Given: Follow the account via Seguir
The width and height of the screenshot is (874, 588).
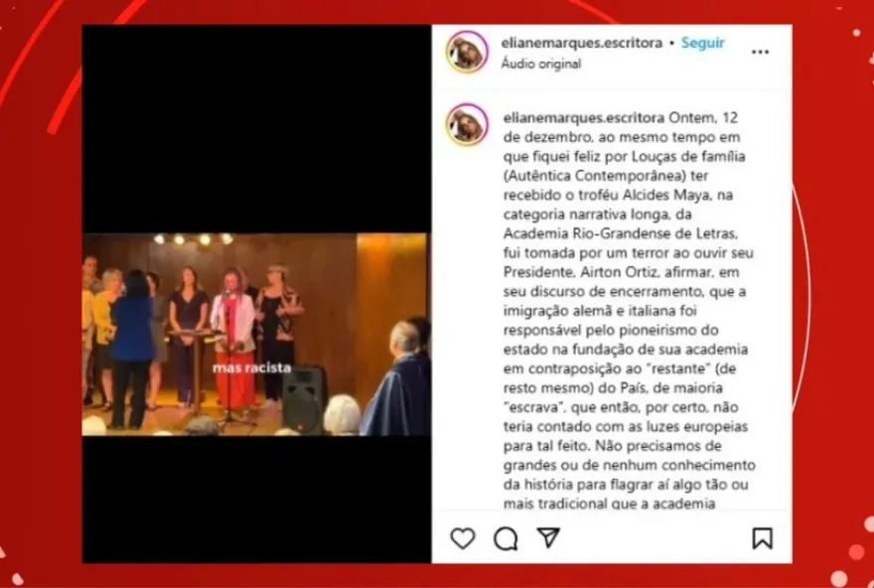Looking at the screenshot, I should click(x=702, y=43).
